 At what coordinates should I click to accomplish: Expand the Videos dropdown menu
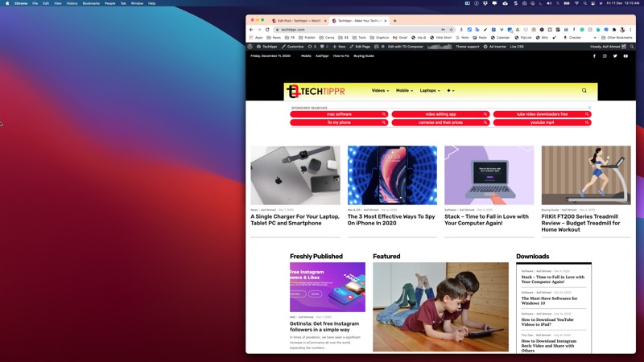coord(380,90)
